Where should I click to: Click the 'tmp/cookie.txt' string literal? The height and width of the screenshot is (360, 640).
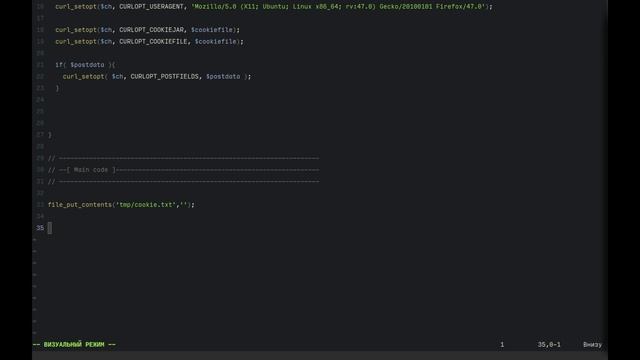tap(146, 205)
